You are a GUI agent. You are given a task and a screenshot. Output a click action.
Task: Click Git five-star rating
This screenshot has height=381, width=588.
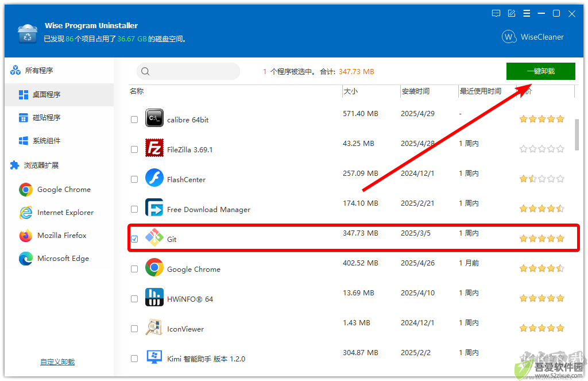(541, 238)
